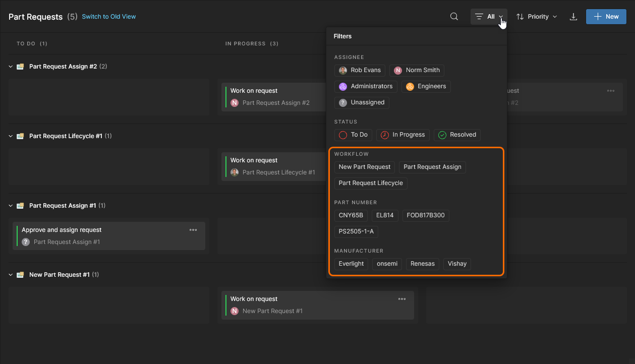
Task: Toggle the Rob Evans assignee filter
Action: click(x=360, y=70)
